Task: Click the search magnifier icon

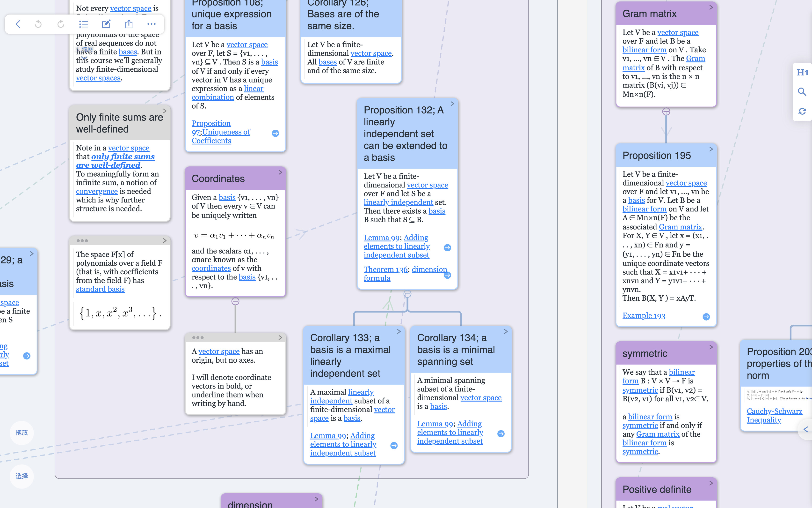Action: pos(802,92)
